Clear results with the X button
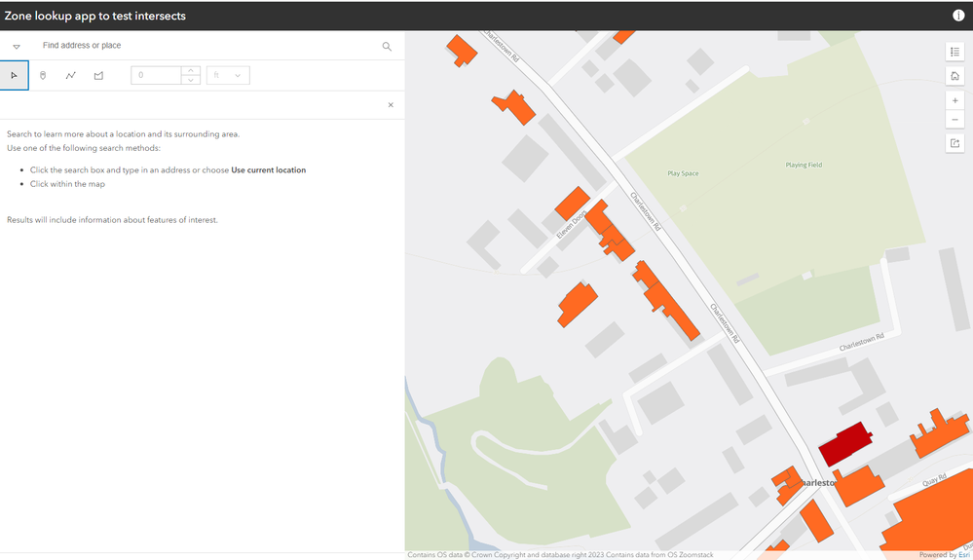973x560 pixels. pyautogui.click(x=391, y=105)
